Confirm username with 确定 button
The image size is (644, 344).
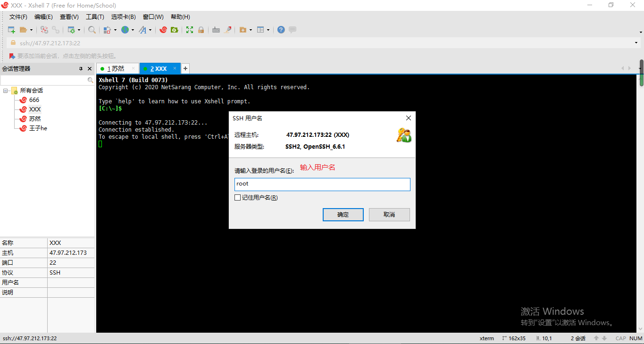tap(343, 215)
